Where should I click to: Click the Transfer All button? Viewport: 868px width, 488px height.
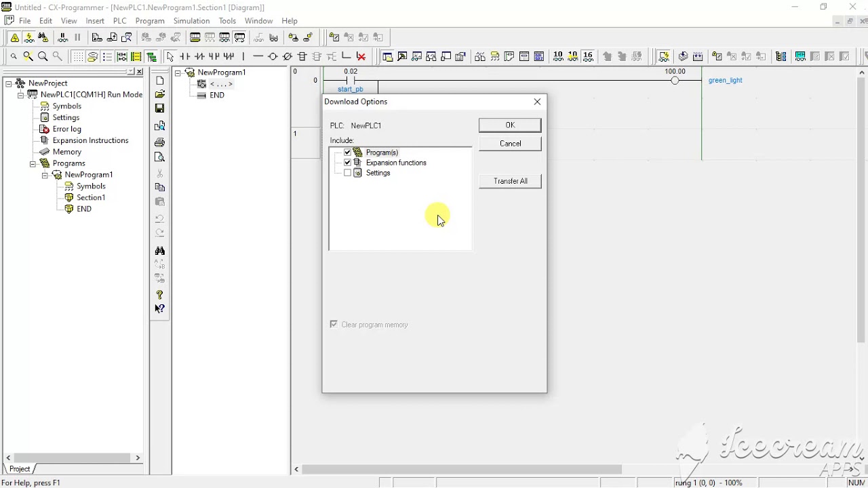[510, 181]
